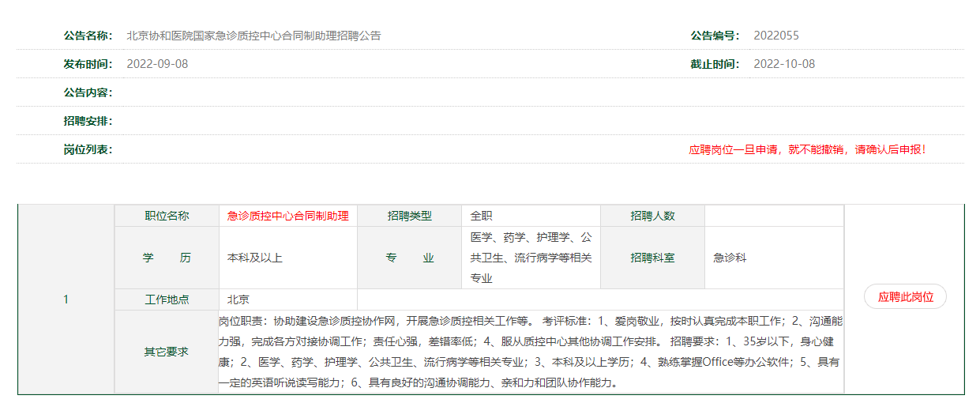This screenshot has height=403, width=980.
Task: Select the 本科及以上 education cell
Action: click(x=288, y=258)
